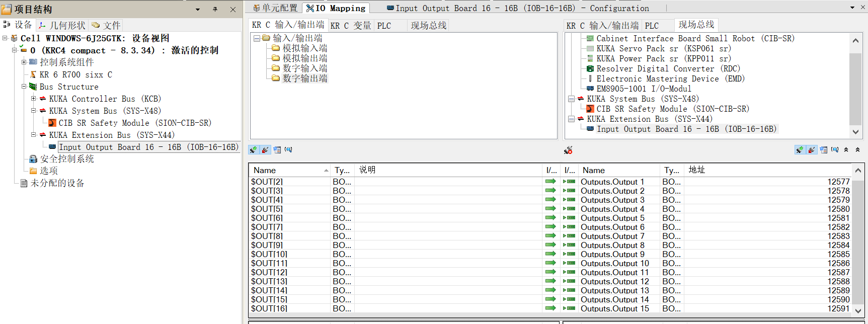Viewport: 868px width, 324px height.
Task: Click the KUKA Power Pack sr device icon
Action: (x=590, y=59)
